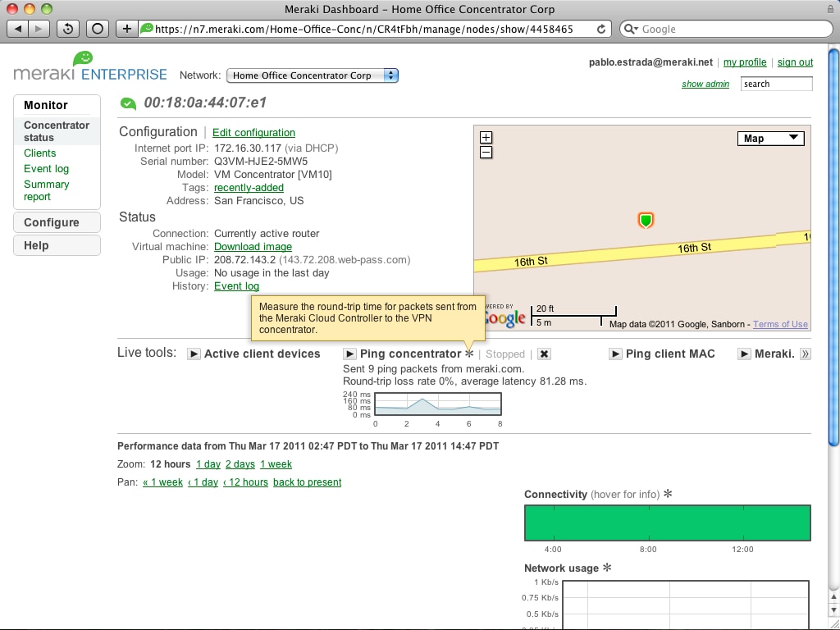Click the show admin link
This screenshot has height=630, width=840.
(705, 84)
